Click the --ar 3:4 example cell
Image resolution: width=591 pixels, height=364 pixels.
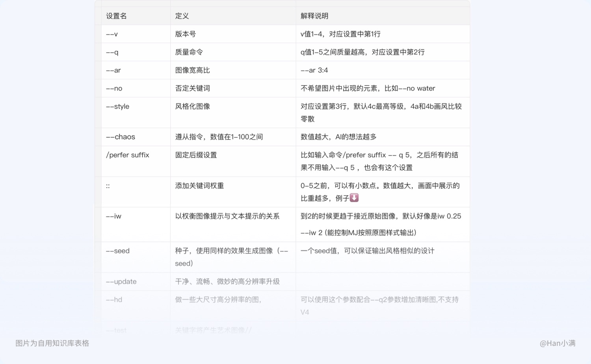click(383, 70)
